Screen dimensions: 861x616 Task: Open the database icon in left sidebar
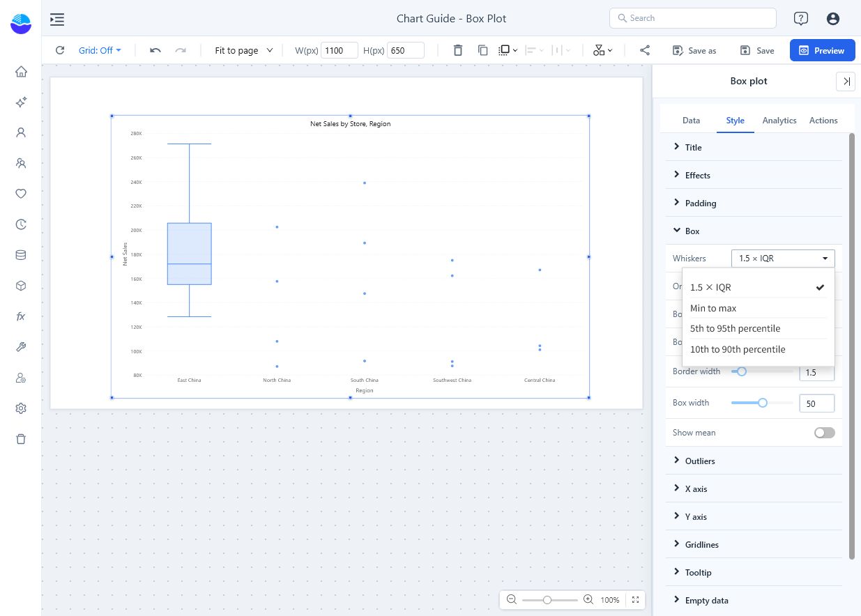point(21,255)
